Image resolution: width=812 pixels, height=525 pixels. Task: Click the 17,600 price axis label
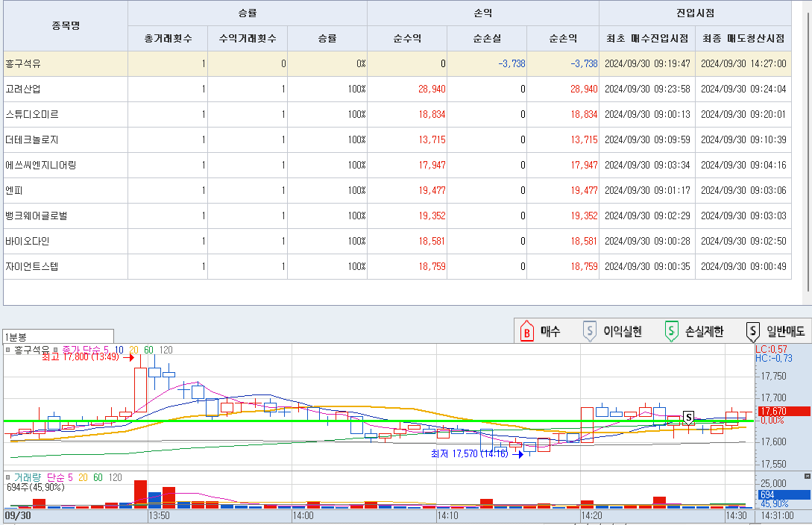pyautogui.click(x=772, y=441)
